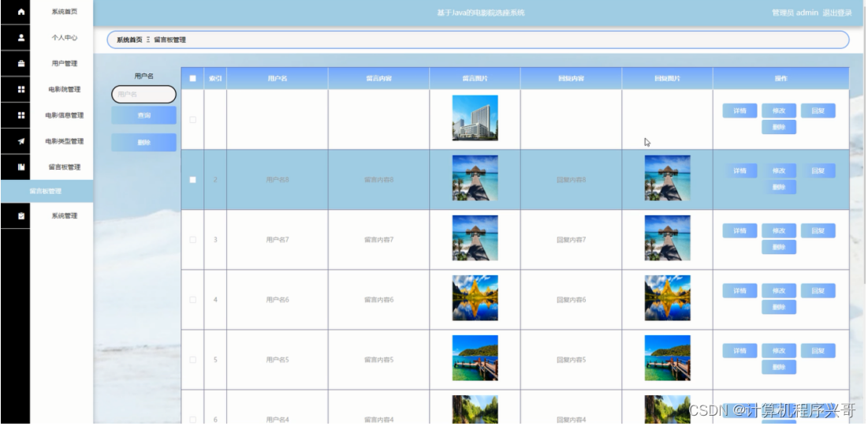Tick the checkbox in the building photo row
Screen dimensions: 868x426
192,120
